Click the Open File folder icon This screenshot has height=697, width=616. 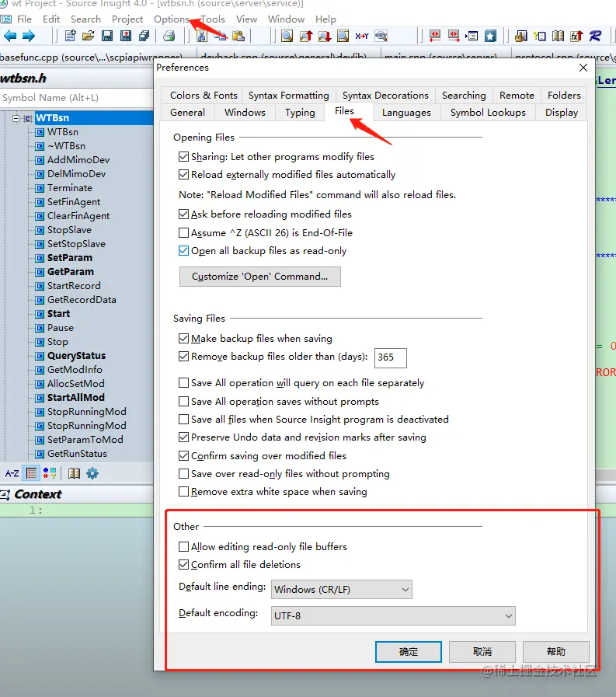pyautogui.click(x=89, y=36)
